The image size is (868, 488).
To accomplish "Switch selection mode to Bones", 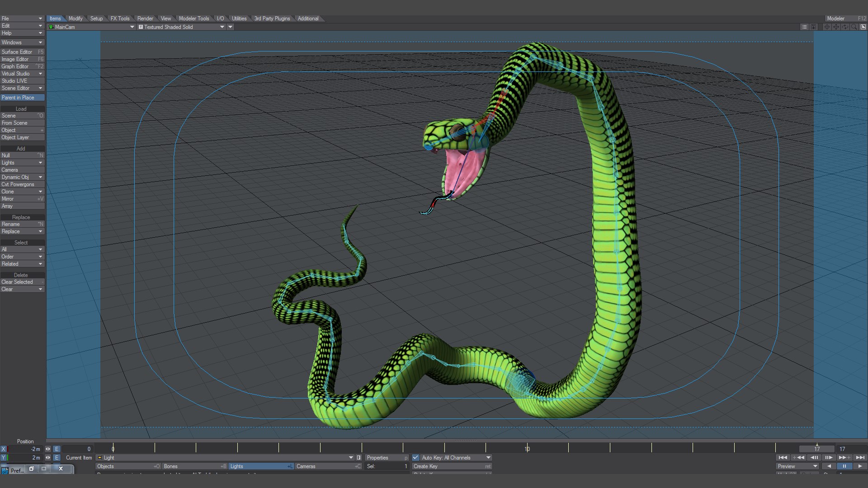I will [195, 466].
